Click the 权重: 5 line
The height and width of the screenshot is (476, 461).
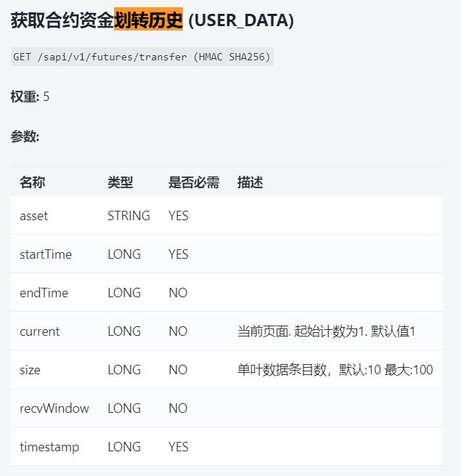tap(30, 97)
